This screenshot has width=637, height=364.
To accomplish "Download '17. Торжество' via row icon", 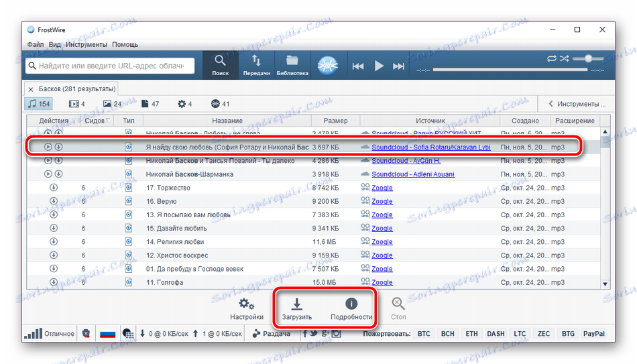I will 53,187.
